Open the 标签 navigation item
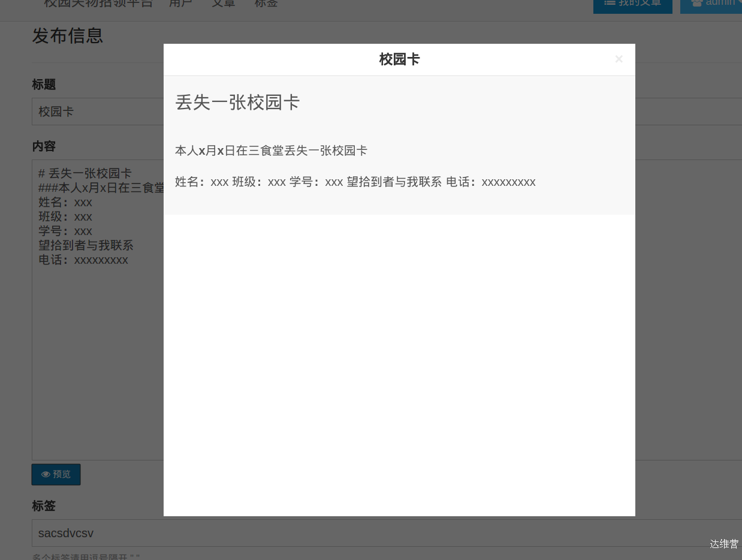Viewport: 742px width, 560px height. tap(266, 4)
